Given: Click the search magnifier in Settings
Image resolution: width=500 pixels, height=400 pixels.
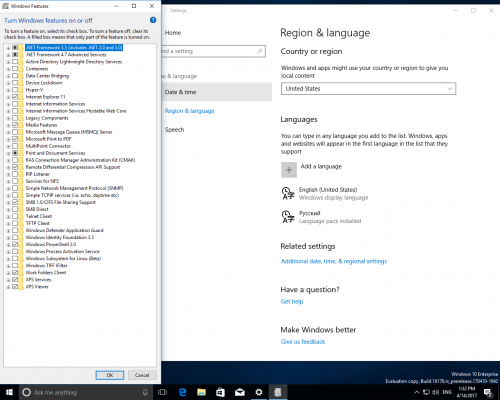Looking at the screenshot, I should [x=260, y=51].
